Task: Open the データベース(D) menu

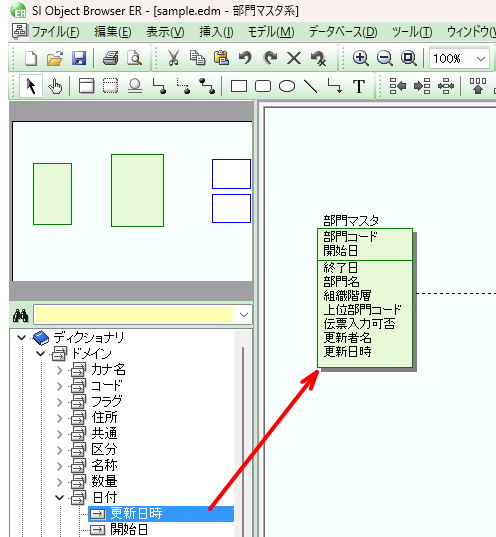Action: click(343, 32)
